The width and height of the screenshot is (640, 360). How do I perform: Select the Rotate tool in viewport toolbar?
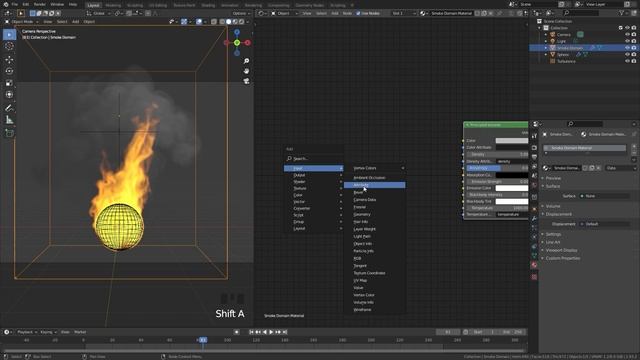point(9,71)
